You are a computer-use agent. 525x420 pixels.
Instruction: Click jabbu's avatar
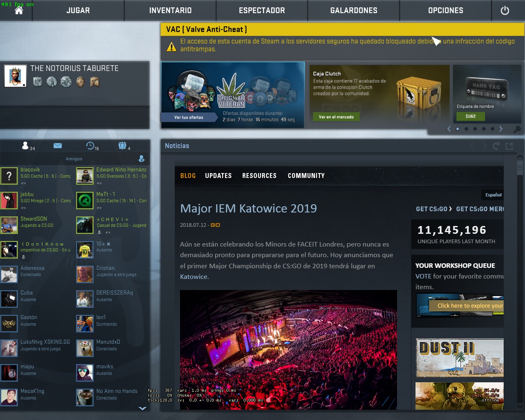tap(9, 201)
